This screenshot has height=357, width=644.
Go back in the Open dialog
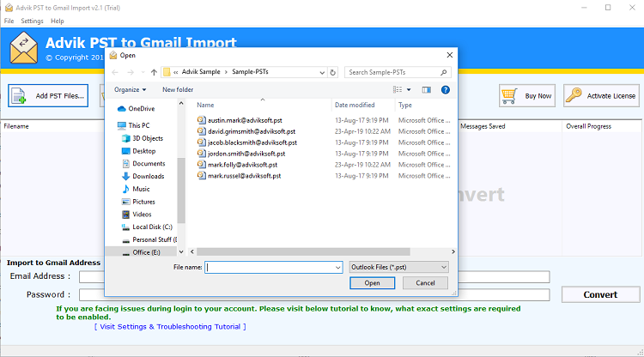pos(115,72)
